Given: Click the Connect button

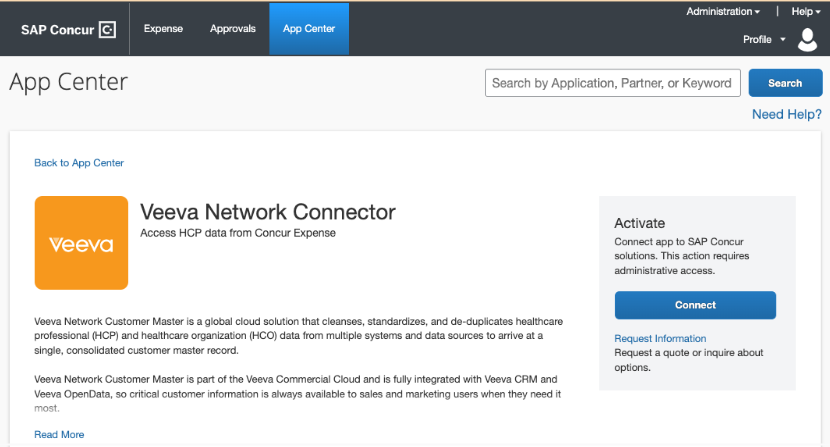Looking at the screenshot, I should [x=695, y=305].
